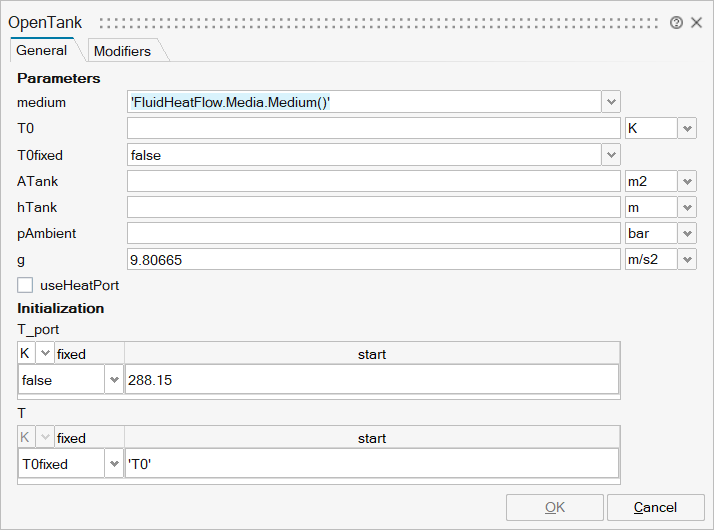
Task: Open the T0fixed value dropdown
Action: tap(611, 155)
